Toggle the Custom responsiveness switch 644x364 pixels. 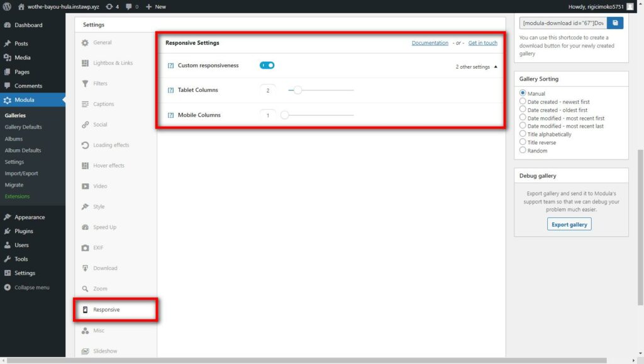click(267, 65)
